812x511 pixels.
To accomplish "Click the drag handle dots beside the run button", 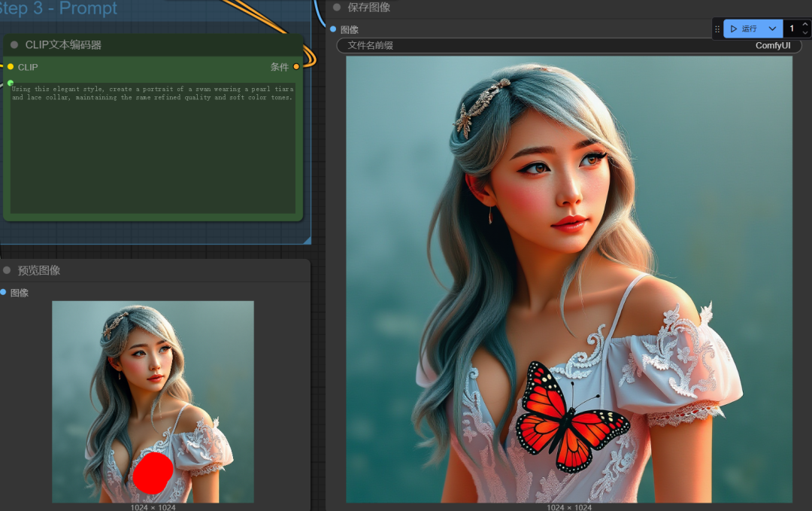I will pos(717,29).
